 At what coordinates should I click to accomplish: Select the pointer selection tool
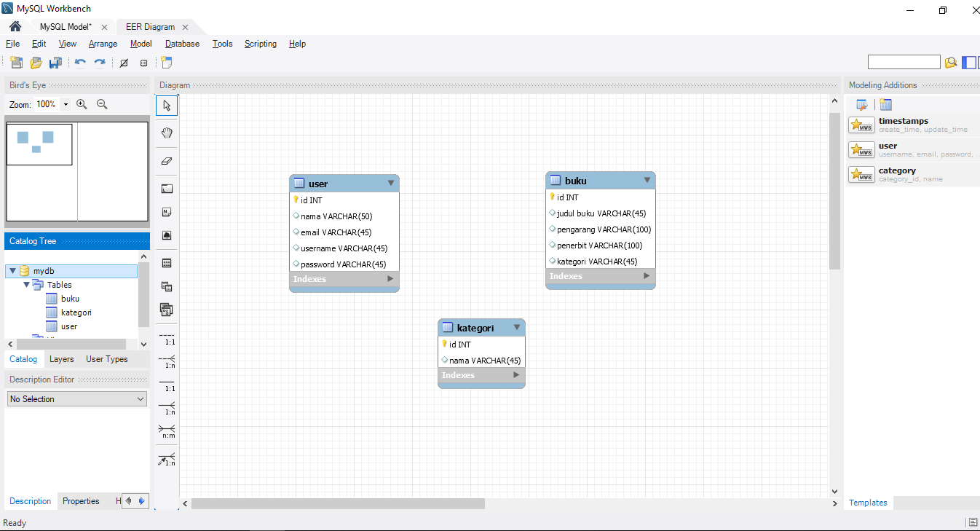point(167,106)
